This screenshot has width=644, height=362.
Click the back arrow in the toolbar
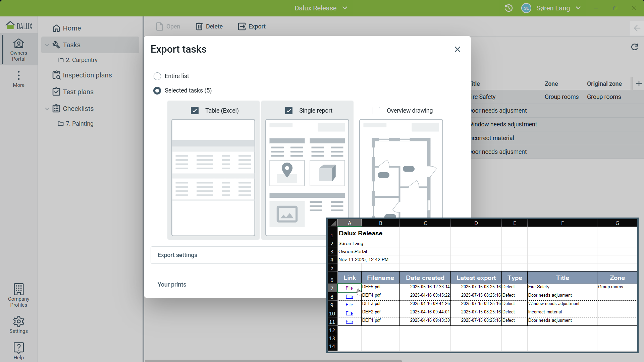(637, 28)
